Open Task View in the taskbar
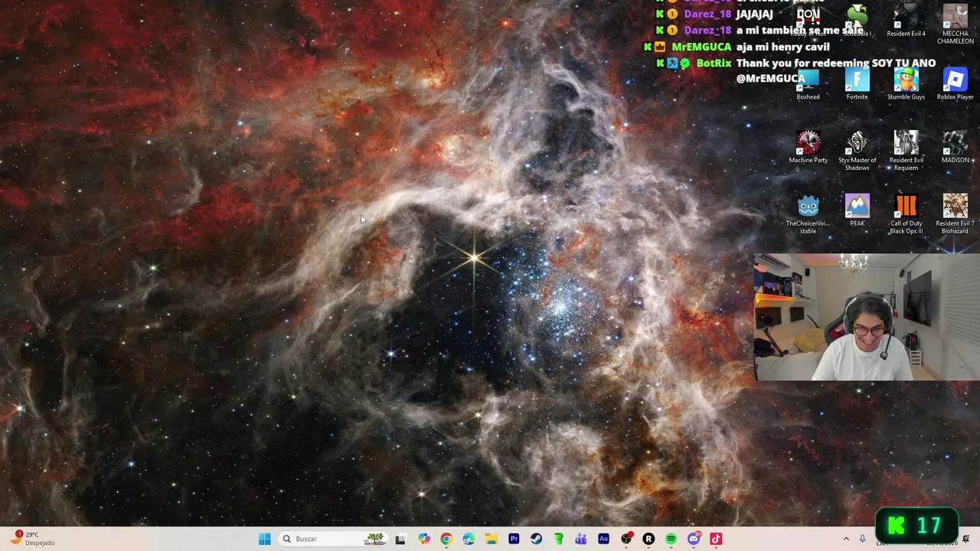This screenshot has width=980, height=551. (x=400, y=539)
